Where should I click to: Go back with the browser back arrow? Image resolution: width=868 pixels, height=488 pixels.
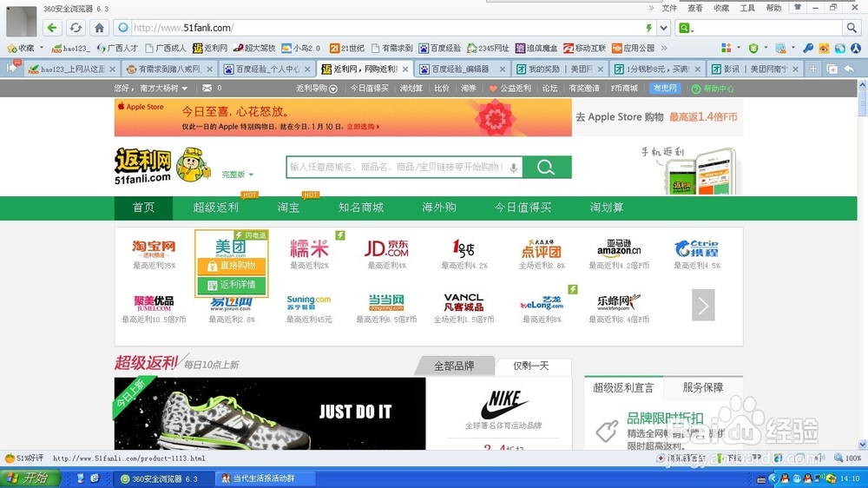(52, 28)
